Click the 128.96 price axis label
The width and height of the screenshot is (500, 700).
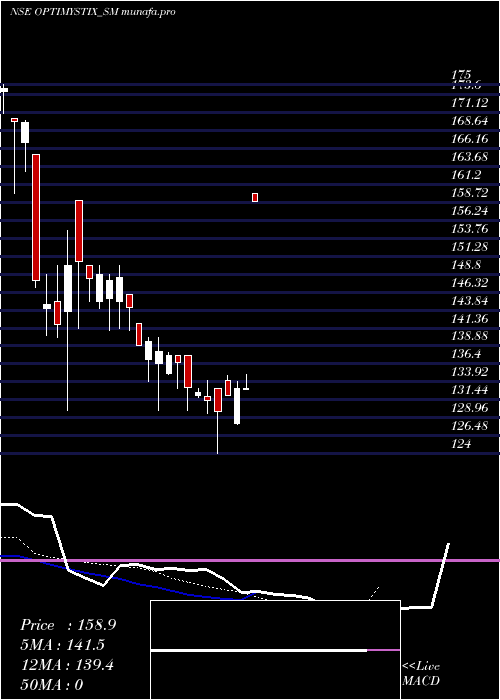(470, 408)
